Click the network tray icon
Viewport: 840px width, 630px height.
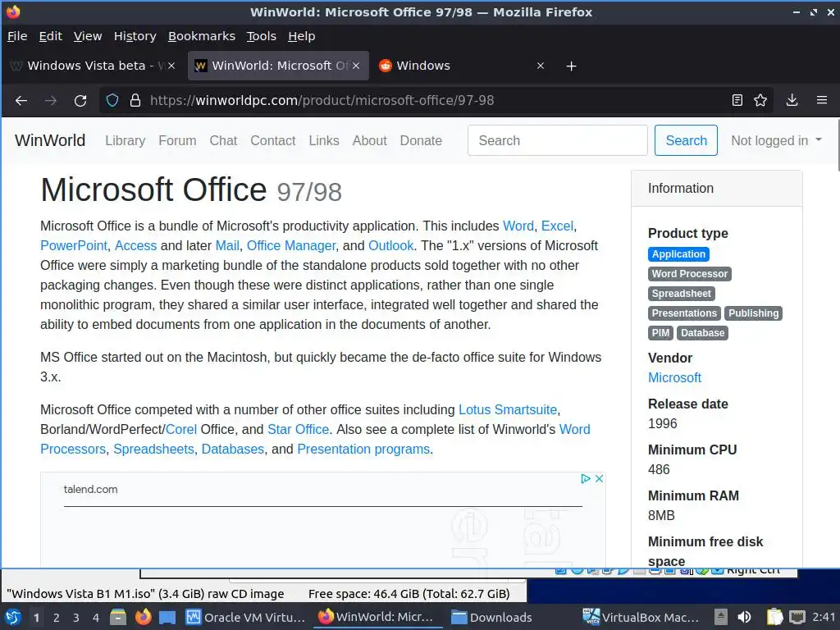tap(797, 617)
